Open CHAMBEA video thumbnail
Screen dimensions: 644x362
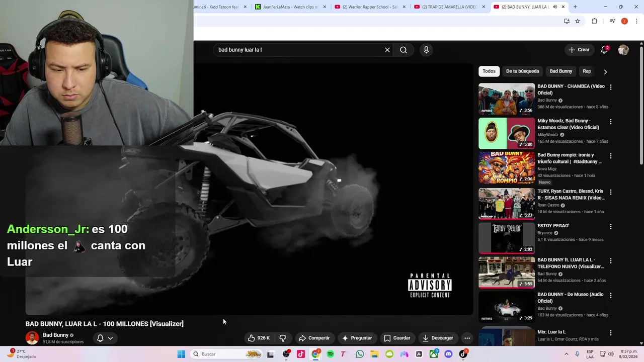click(507, 99)
